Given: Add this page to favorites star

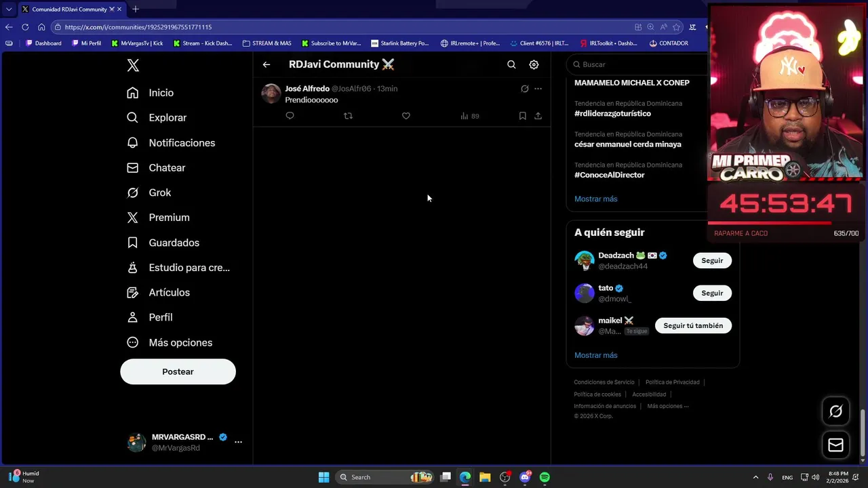Looking at the screenshot, I should (676, 27).
